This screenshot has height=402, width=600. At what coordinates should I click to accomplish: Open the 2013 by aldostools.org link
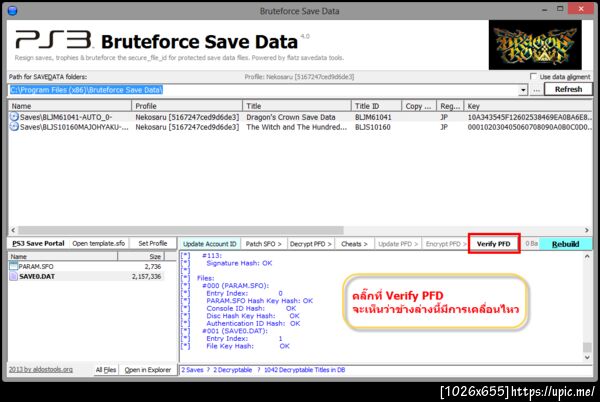[x=41, y=369]
